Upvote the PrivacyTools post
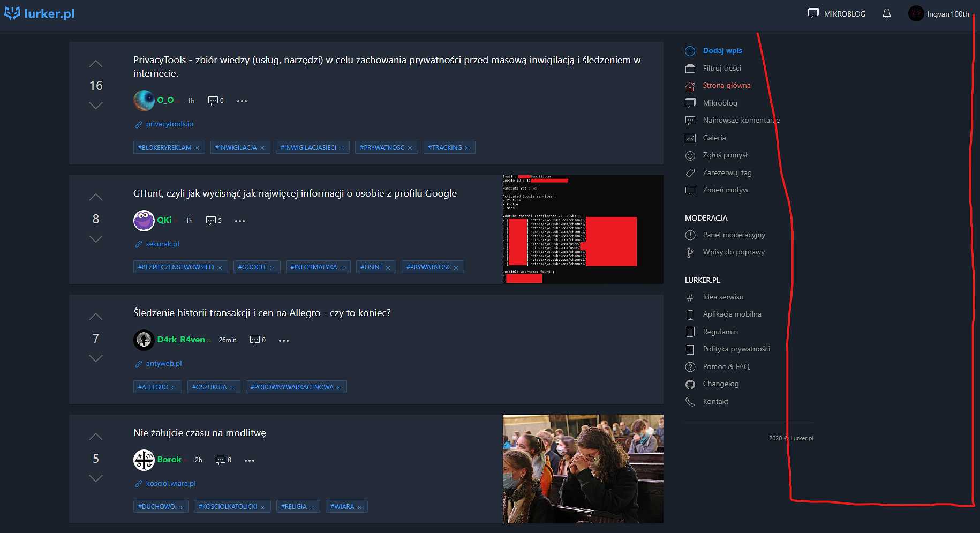Viewport: 980px width, 533px height. pyautogui.click(x=96, y=64)
